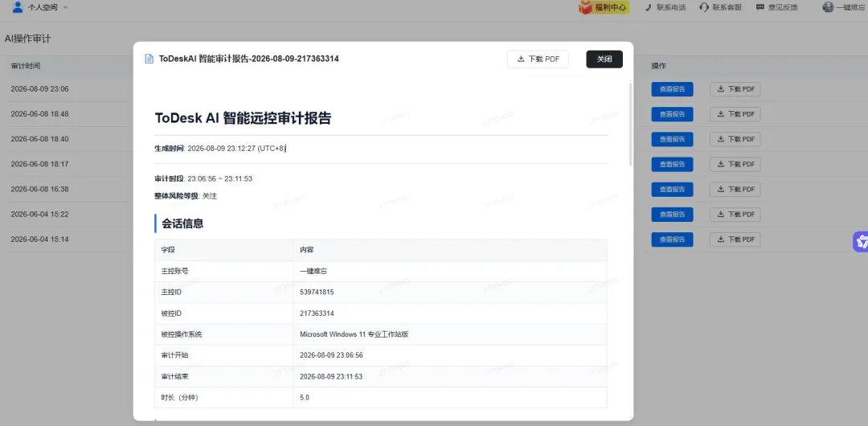Select the 2026-06-08 18:48 audit time cell

40,114
